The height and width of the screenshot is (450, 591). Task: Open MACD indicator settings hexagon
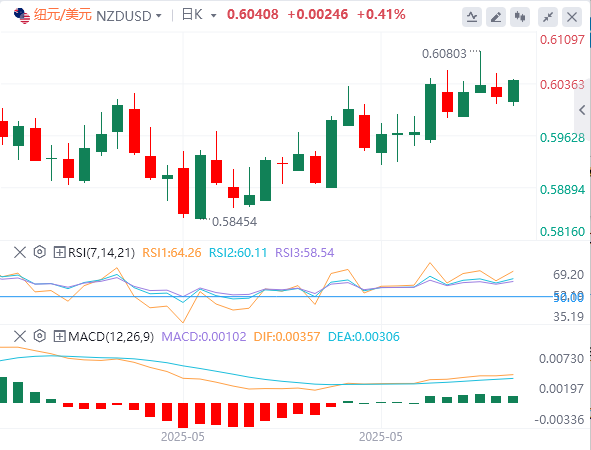tap(40, 336)
